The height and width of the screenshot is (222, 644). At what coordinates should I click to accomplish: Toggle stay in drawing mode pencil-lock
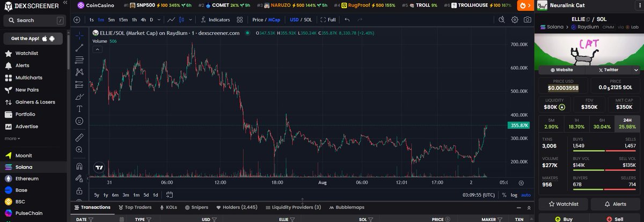pyautogui.click(x=79, y=179)
